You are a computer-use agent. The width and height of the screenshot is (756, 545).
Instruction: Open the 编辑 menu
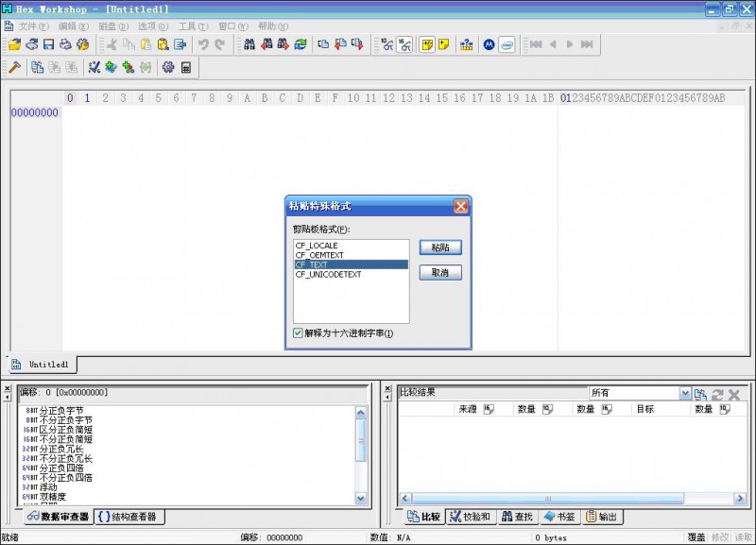tap(74, 26)
